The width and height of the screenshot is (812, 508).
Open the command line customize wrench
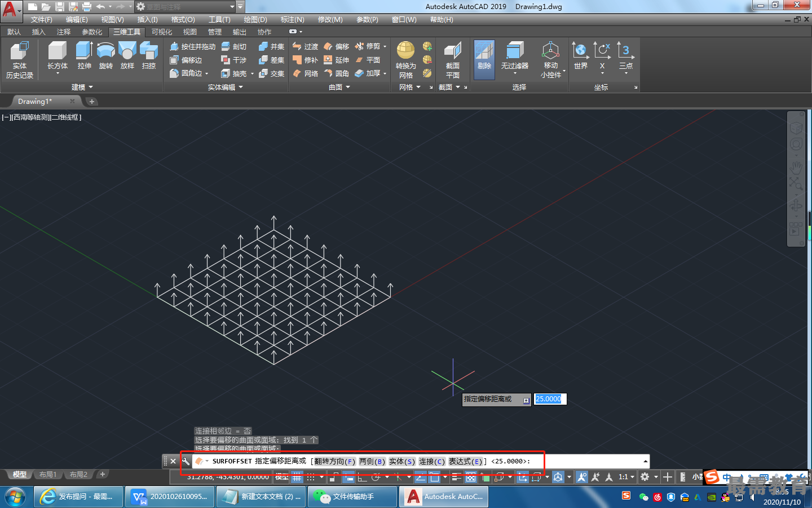click(186, 461)
